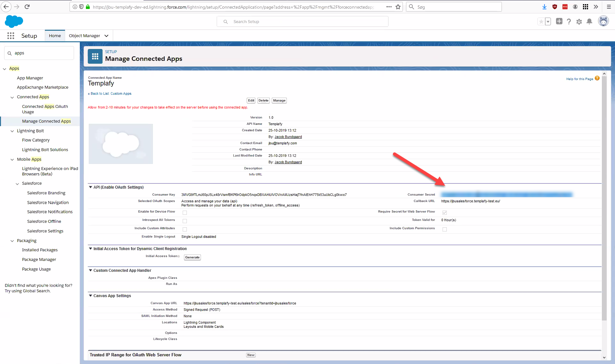Screen dimensions: 615x364
Task: Collapse the Salesforce tree node
Action: click(17, 184)
